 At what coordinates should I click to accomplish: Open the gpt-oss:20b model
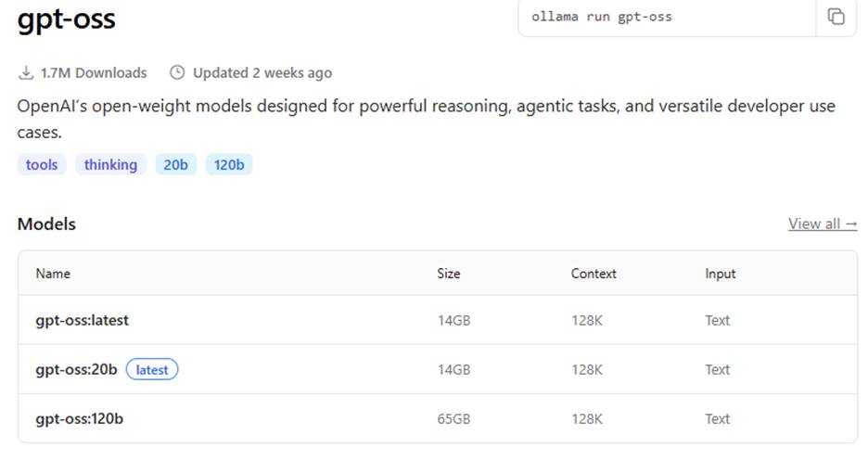(76, 369)
